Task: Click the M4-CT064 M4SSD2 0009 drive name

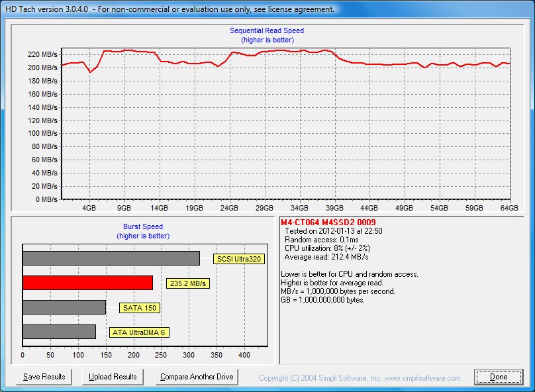Action: [328, 222]
